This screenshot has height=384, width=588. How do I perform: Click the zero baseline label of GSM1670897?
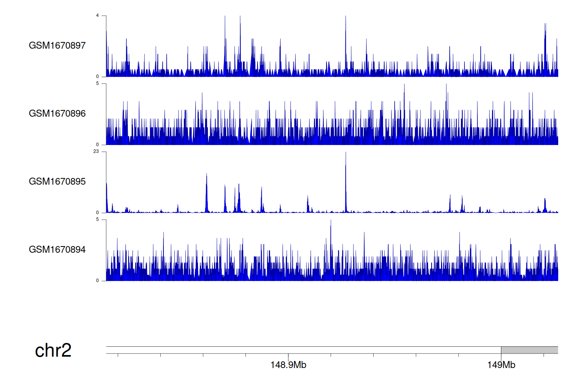[x=98, y=76]
